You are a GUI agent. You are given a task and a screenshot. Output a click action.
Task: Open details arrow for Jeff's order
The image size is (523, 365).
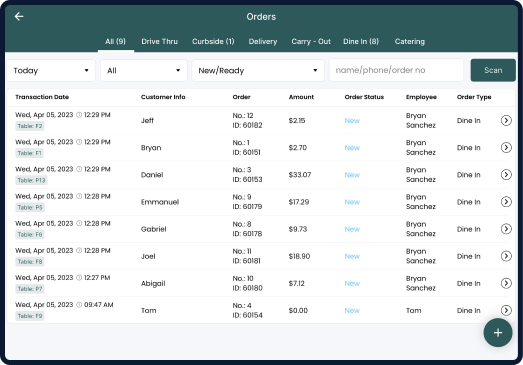coord(506,120)
